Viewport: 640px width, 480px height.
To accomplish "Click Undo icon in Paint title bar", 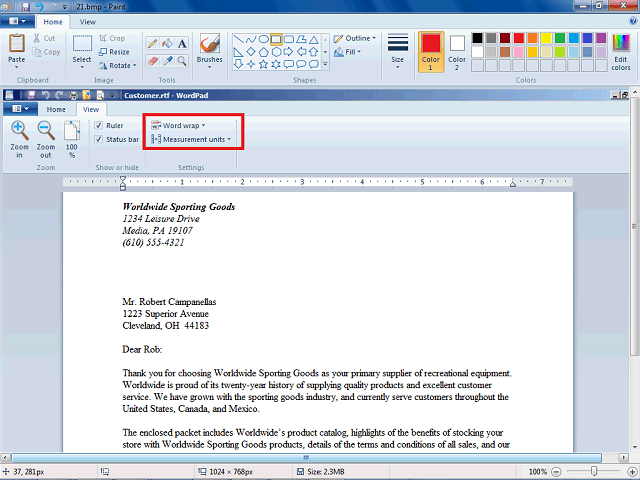I will pyautogui.click(x=39, y=7).
